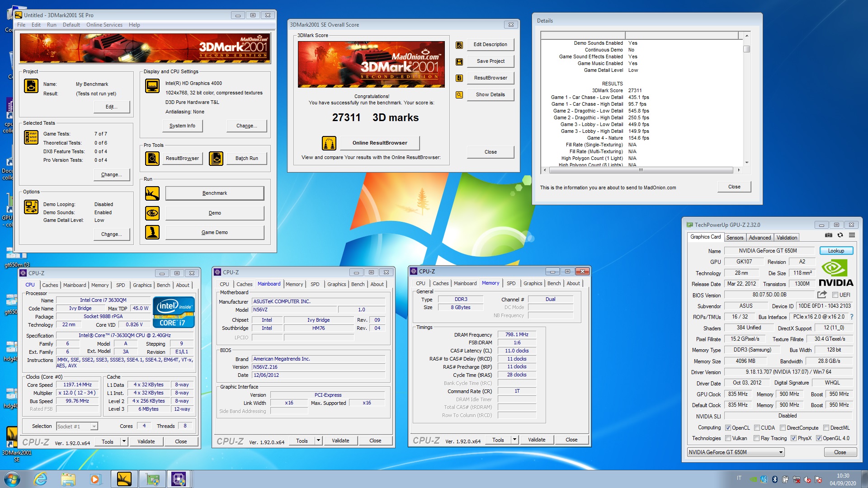Click the Show Details magnifier icon
This screenshot has height=488, width=868.
(459, 95)
